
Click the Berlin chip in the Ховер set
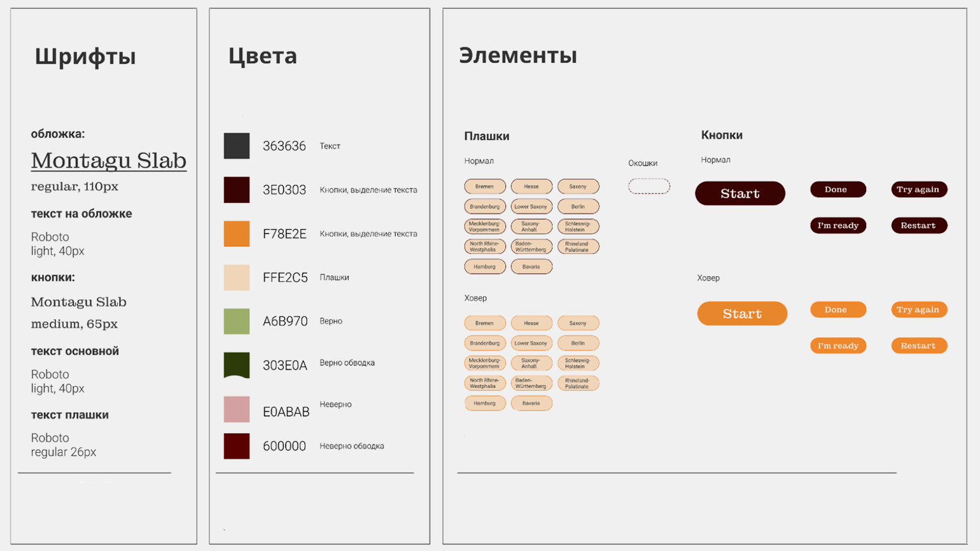click(x=578, y=343)
